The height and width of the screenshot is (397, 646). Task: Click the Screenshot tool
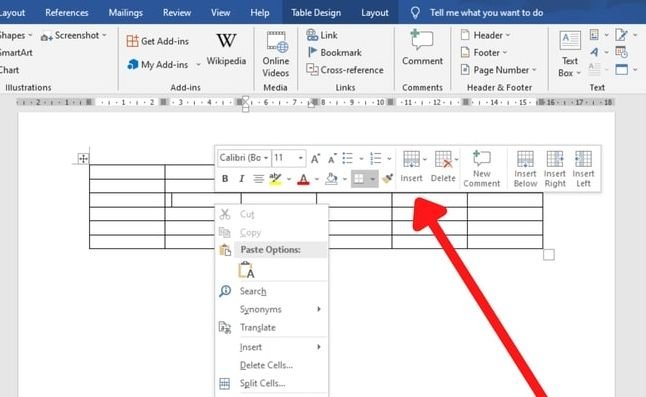(74, 36)
